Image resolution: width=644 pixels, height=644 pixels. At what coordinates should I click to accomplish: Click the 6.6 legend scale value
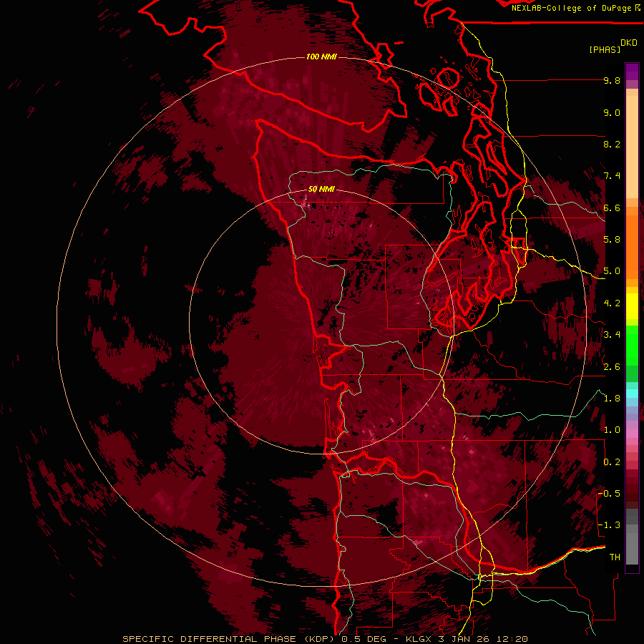[x=612, y=208]
